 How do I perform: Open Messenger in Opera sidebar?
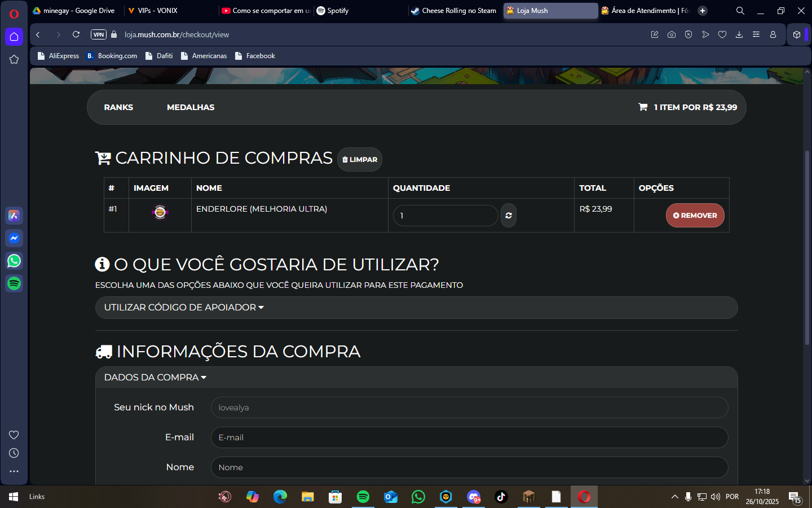14,238
